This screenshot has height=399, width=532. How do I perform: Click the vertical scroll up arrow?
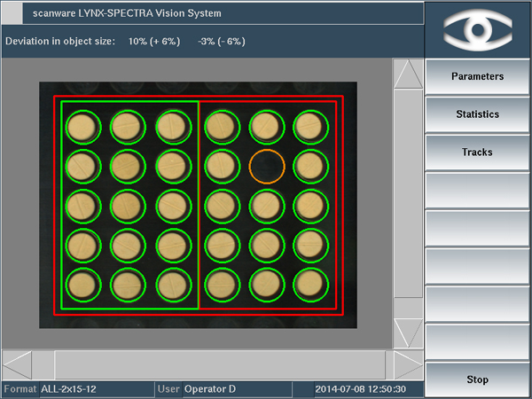408,74
